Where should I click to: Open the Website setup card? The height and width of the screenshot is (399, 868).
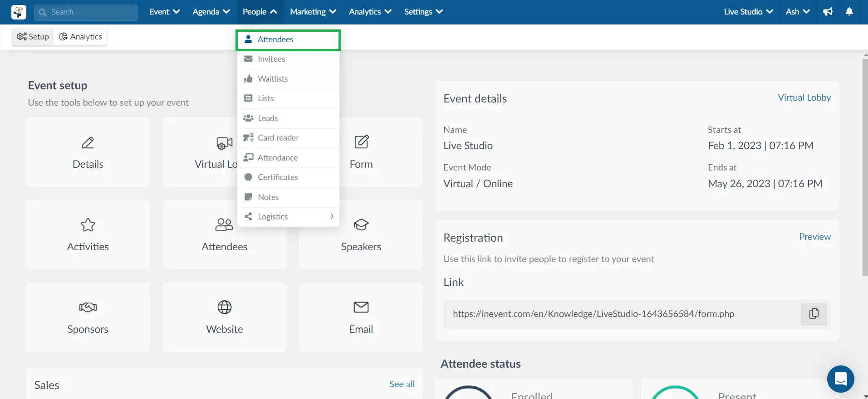click(x=225, y=317)
